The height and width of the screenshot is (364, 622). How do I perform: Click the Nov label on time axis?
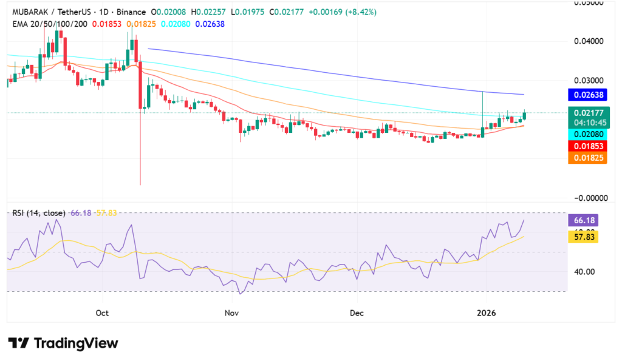click(x=231, y=313)
